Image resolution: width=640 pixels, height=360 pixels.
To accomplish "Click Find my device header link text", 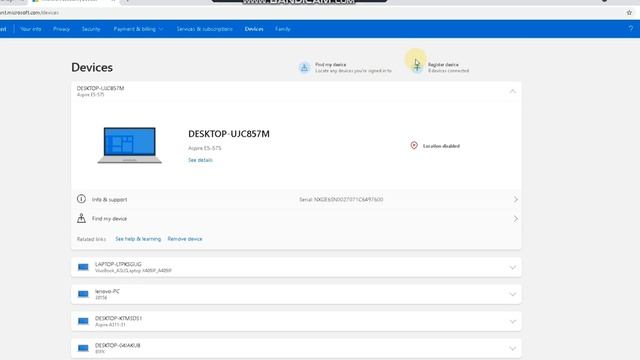I will (x=331, y=64).
